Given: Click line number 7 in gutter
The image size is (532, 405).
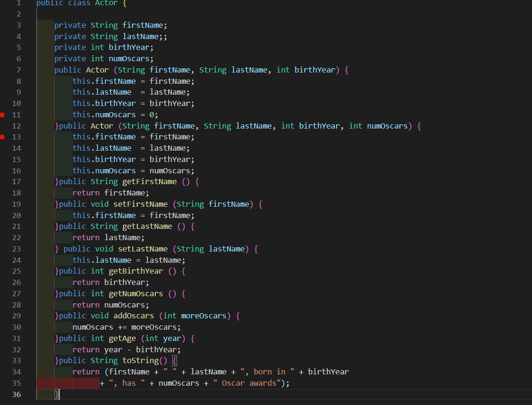Looking at the screenshot, I should point(19,70).
